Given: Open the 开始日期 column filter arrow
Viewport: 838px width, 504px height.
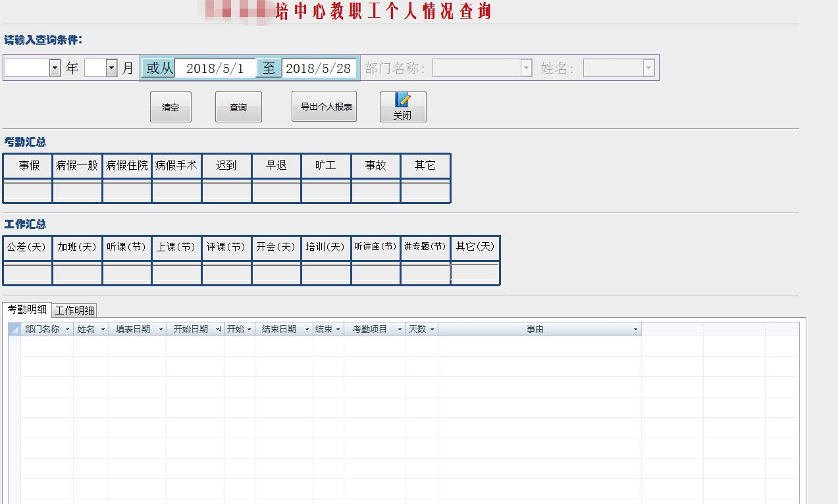Looking at the screenshot, I should click(x=219, y=330).
